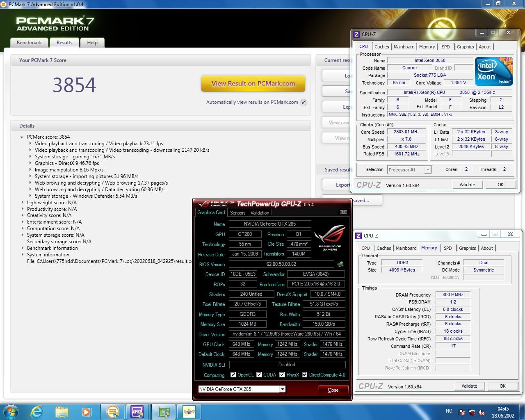The image size is (525, 420).
Task: Open Caches tab in top CPU-Z window
Action: tap(382, 47)
